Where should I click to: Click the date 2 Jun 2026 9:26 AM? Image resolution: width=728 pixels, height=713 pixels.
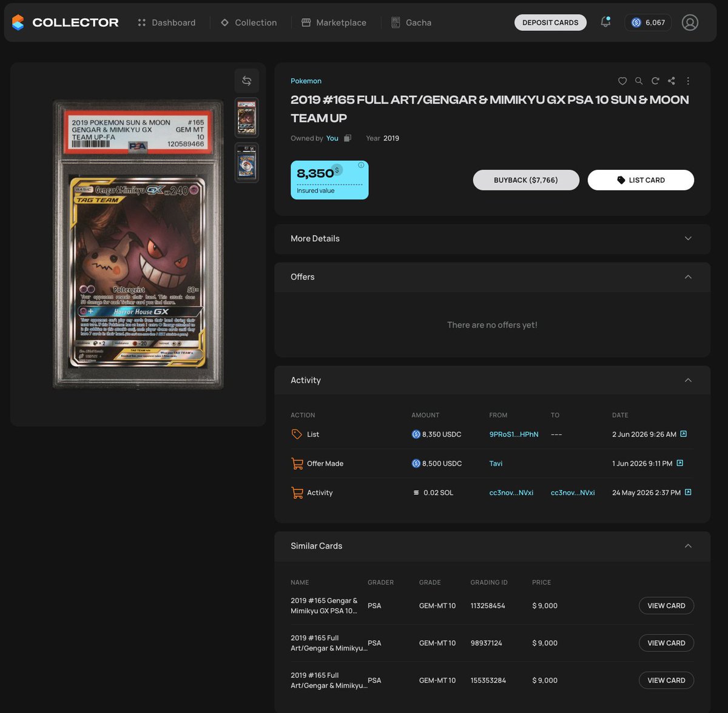click(x=644, y=434)
